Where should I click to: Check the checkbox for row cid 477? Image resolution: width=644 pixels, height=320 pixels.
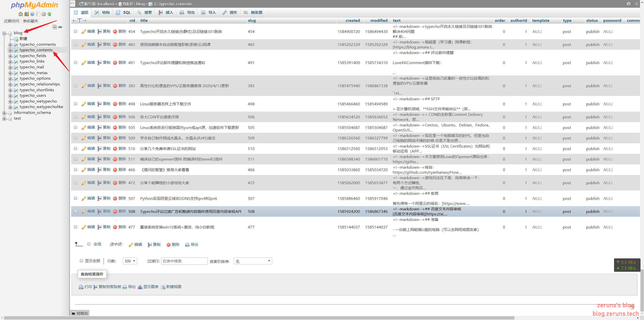click(x=75, y=227)
